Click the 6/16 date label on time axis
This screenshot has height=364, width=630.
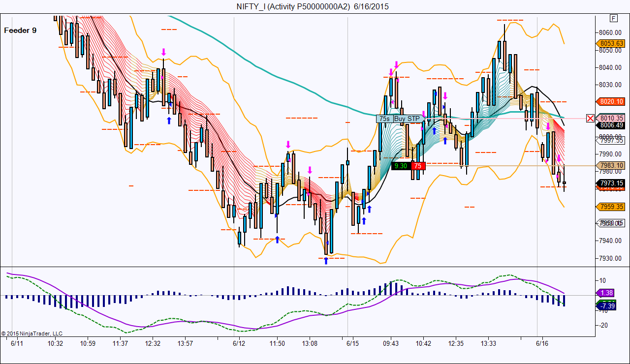pos(542,343)
